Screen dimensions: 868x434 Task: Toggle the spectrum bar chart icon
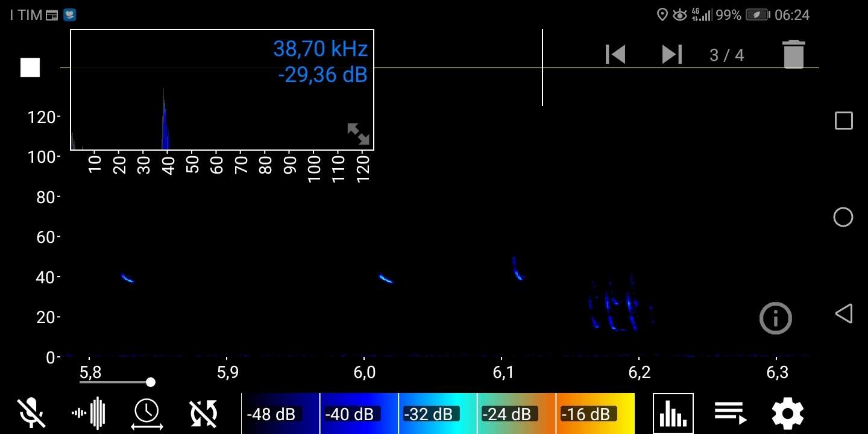[x=673, y=414]
